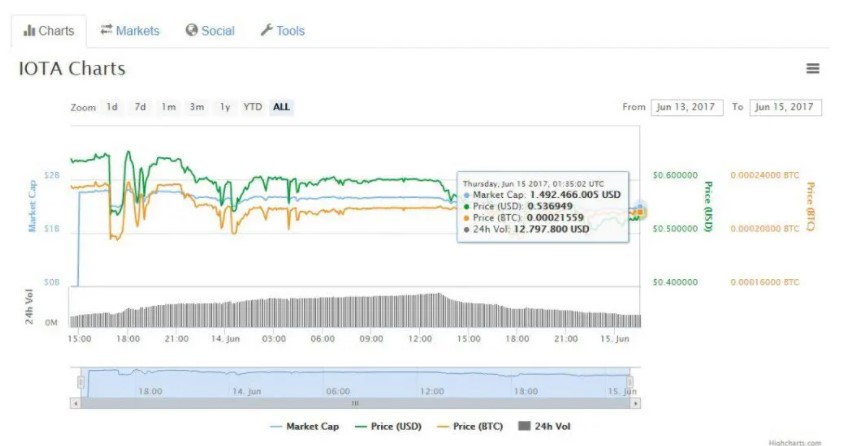Click the navigator right scroll arrow
The image size is (854, 446).
pos(635,404)
